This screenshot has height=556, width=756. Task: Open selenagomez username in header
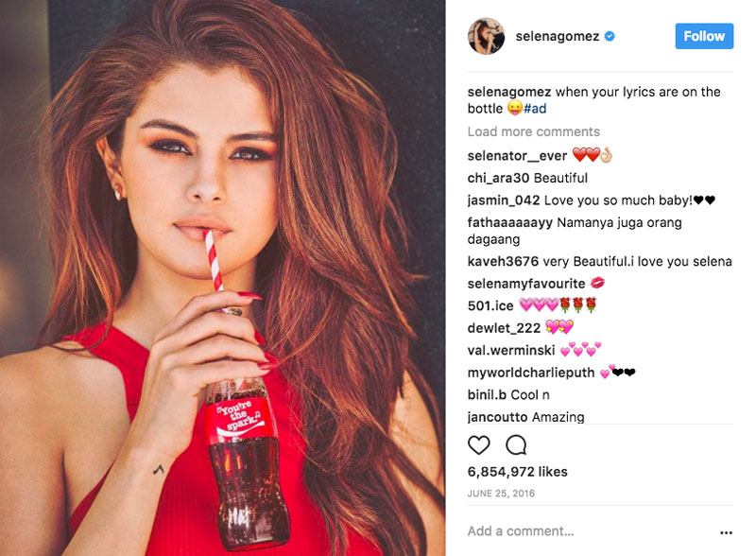[558, 37]
